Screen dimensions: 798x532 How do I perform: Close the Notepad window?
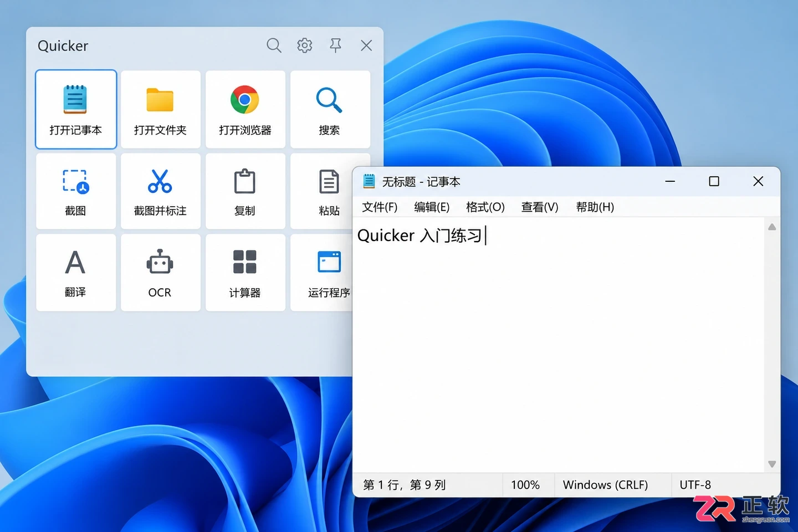[x=758, y=181]
